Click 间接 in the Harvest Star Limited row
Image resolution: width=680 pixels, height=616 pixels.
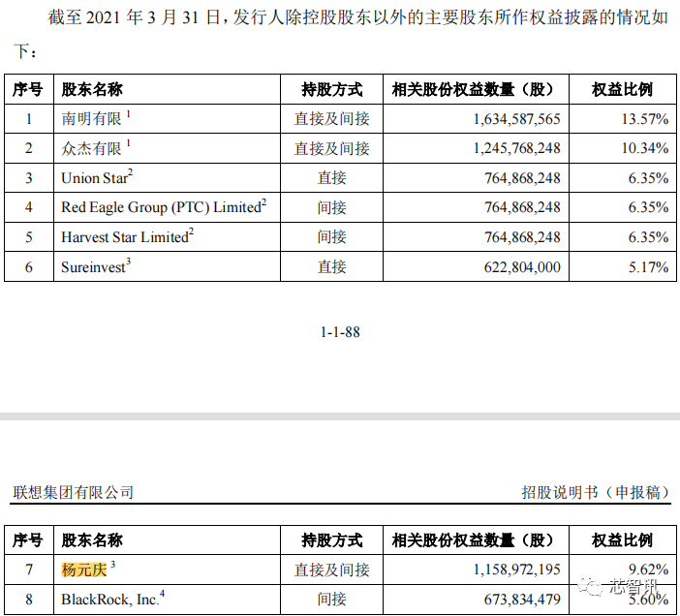coord(331,237)
